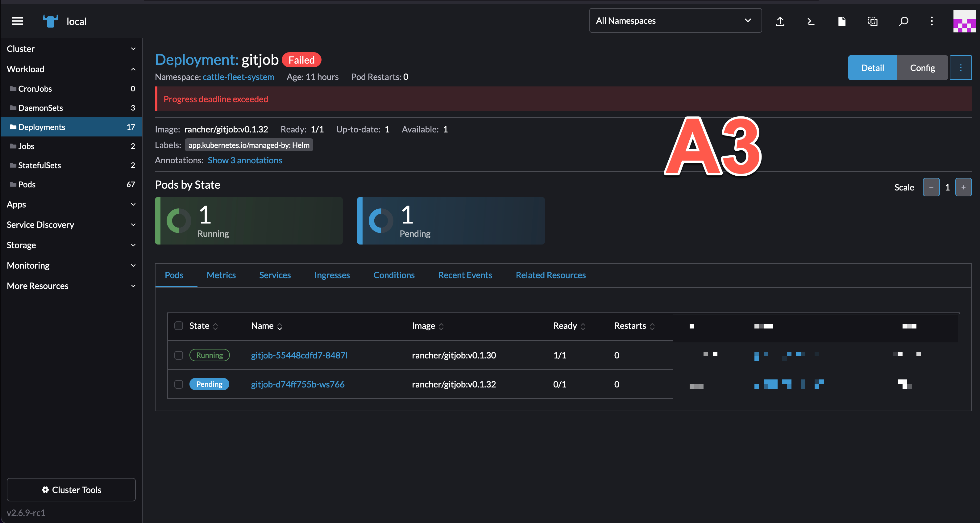Image resolution: width=980 pixels, height=523 pixels.
Task: Click the rancher menu hamburger icon
Action: [x=17, y=21]
